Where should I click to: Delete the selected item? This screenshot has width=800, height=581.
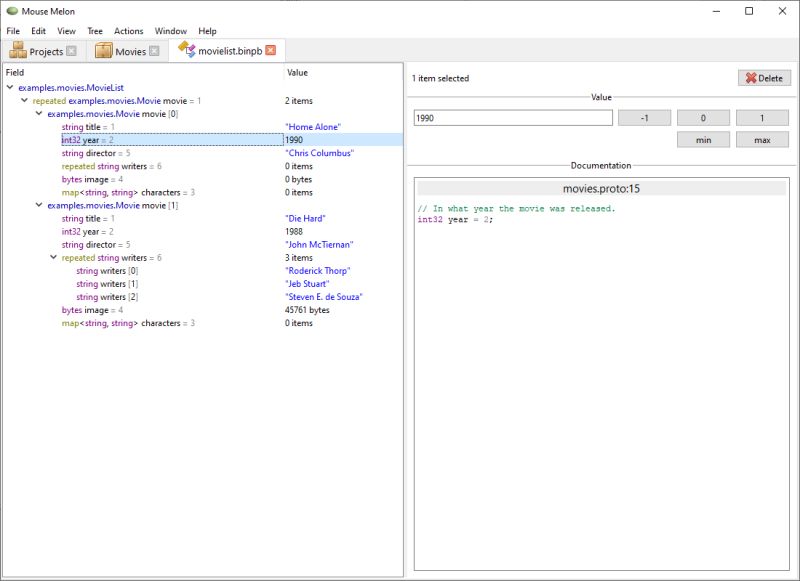[x=764, y=78]
